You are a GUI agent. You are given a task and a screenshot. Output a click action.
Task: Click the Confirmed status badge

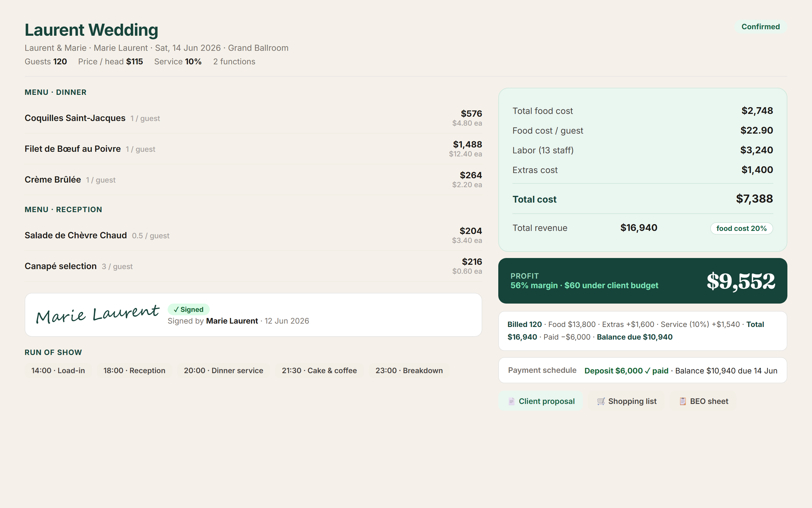(x=760, y=26)
